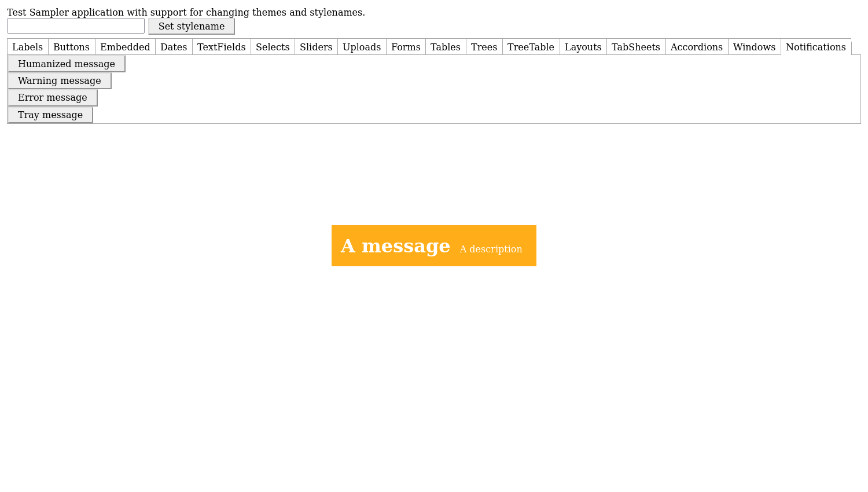
Task: Click the Notifications tab
Action: (816, 47)
